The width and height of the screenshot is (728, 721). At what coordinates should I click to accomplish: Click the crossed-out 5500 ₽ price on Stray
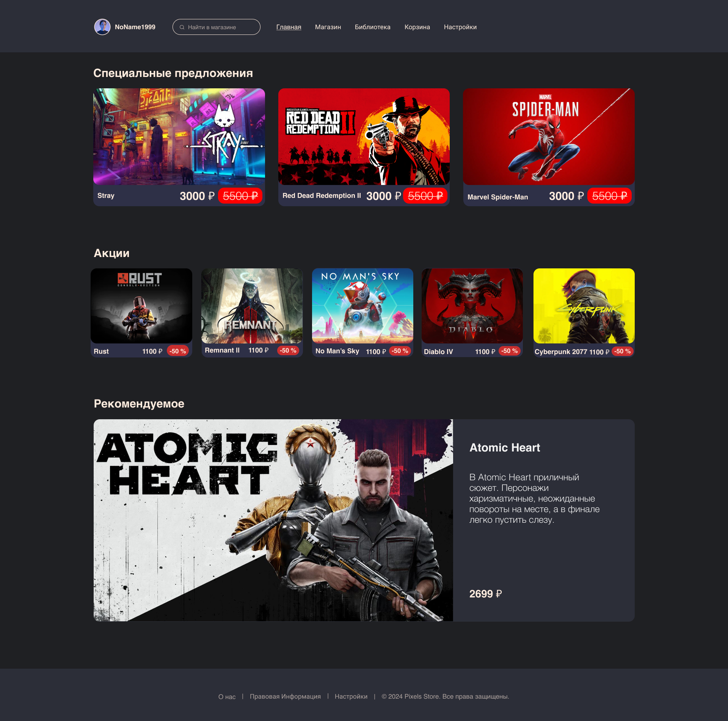[x=240, y=196]
